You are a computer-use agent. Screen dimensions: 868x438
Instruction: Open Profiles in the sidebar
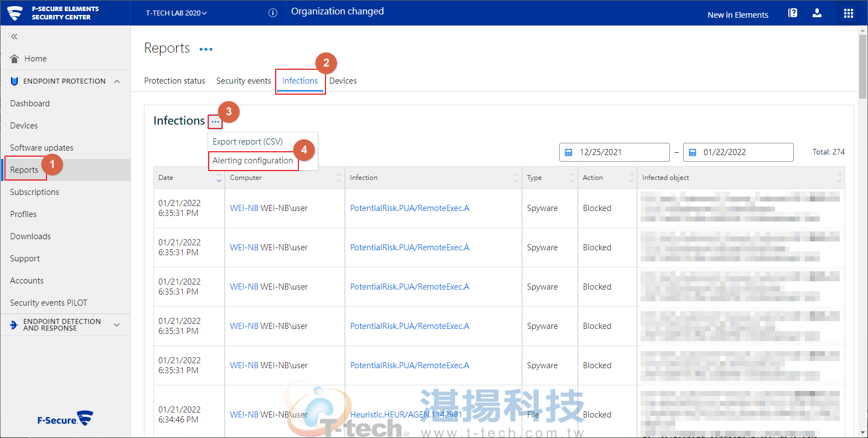pos(23,214)
